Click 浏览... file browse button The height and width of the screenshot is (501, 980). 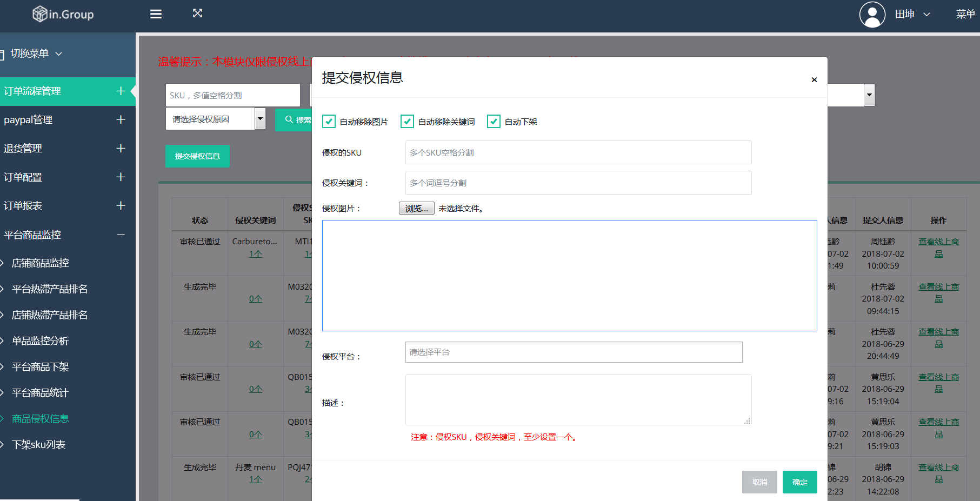[x=417, y=209]
